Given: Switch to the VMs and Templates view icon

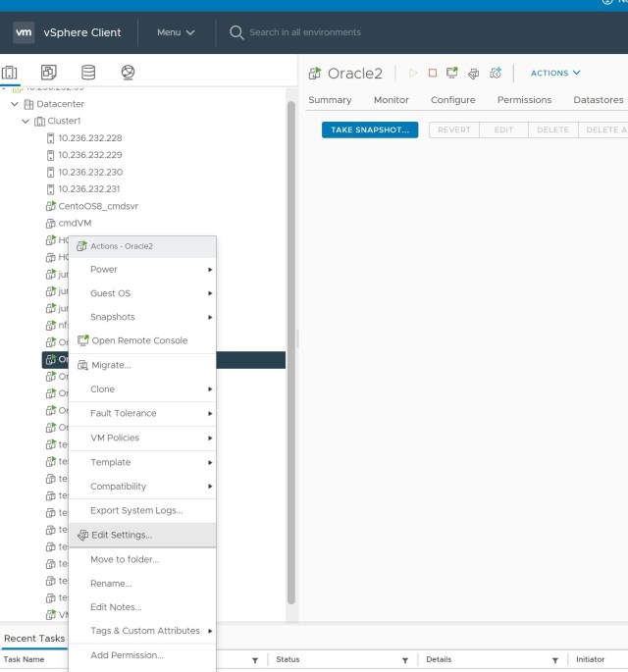Looking at the screenshot, I should pyautogui.click(x=48, y=73).
